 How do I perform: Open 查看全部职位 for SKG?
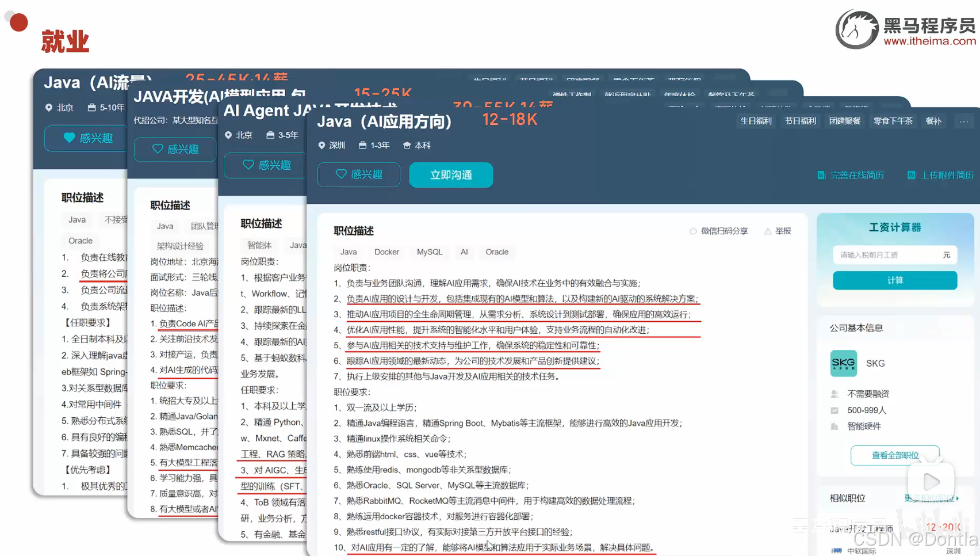894,455
